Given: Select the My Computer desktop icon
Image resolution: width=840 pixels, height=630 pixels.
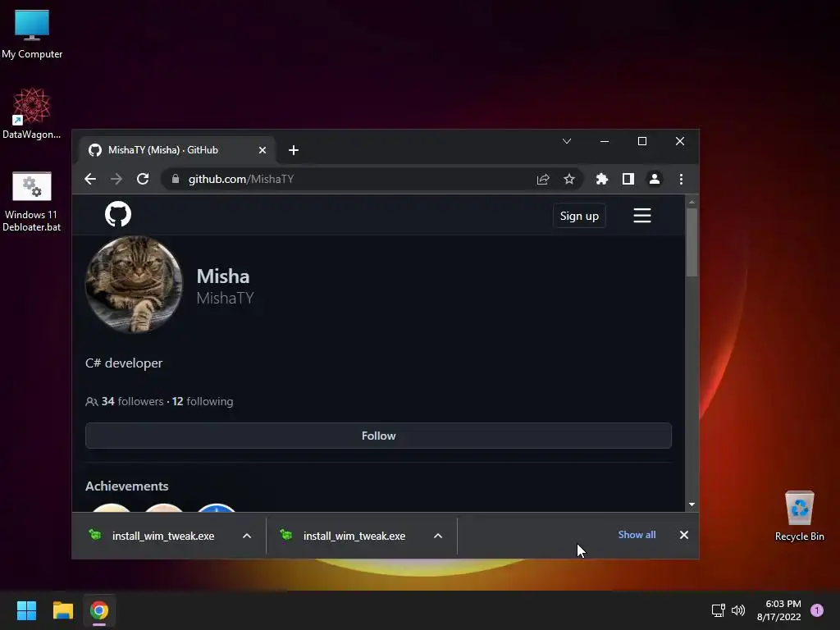Looking at the screenshot, I should tap(32, 34).
